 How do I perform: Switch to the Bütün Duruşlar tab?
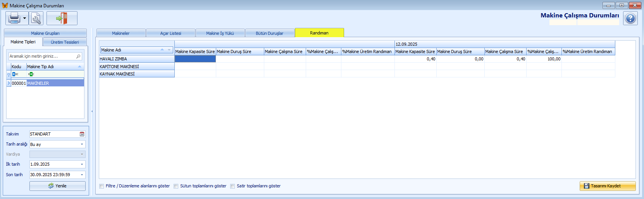pos(269,33)
